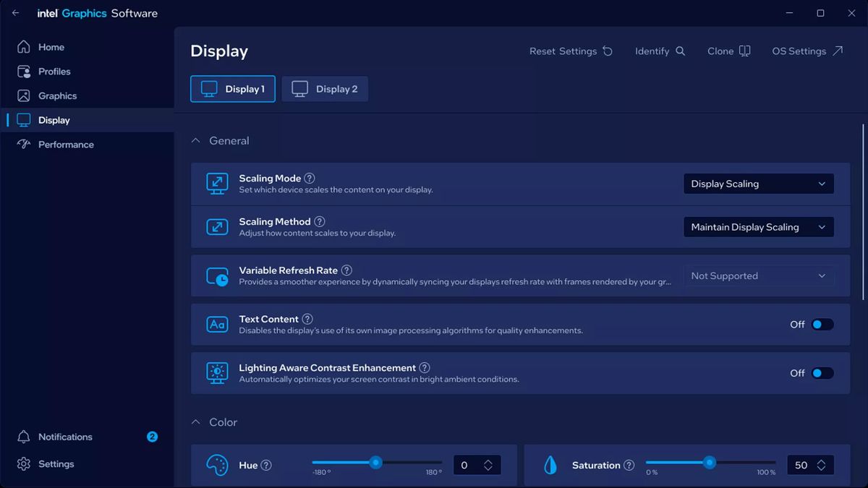Viewport: 868px width, 488px height.
Task: Enable the Text Content toggle
Action: click(822, 325)
